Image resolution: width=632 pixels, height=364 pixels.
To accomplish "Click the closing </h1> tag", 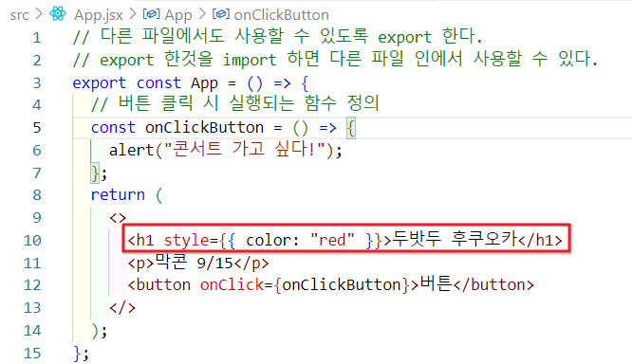I will tap(540, 241).
